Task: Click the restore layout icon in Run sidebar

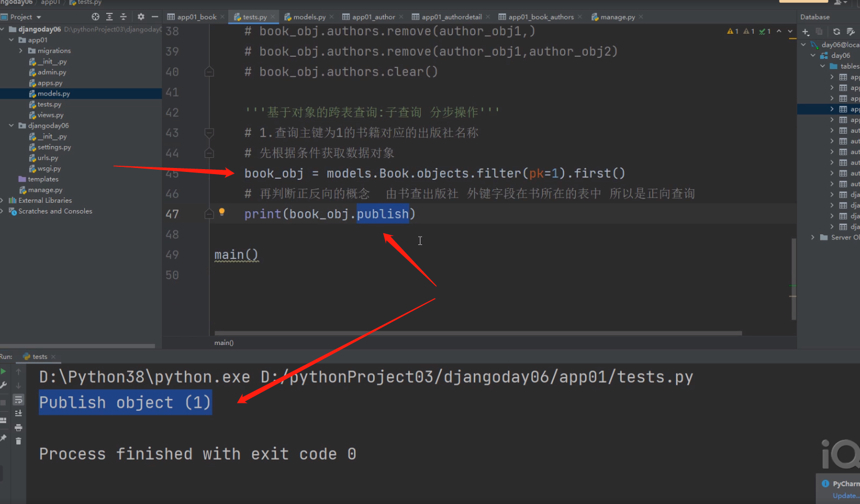Action: tap(3, 420)
